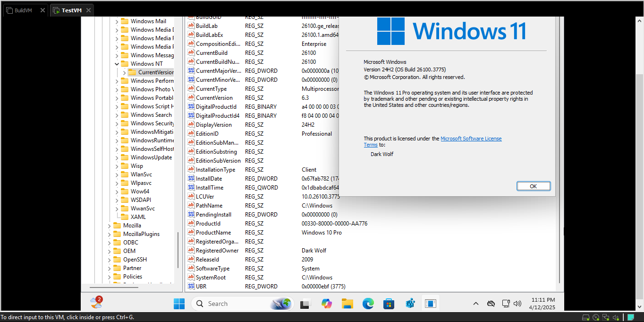Open network settings from the tray
Image resolution: width=644 pixels, height=322 pixels.
coord(506,304)
